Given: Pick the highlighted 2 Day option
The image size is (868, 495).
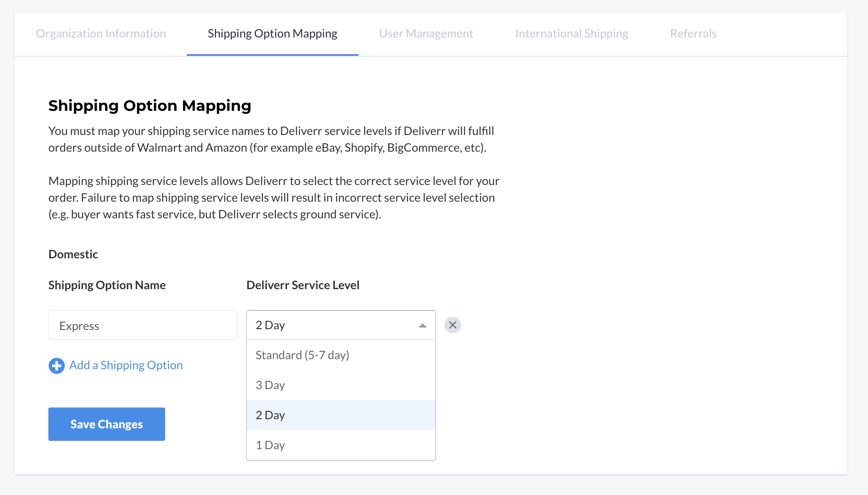Looking at the screenshot, I should pyautogui.click(x=341, y=415).
